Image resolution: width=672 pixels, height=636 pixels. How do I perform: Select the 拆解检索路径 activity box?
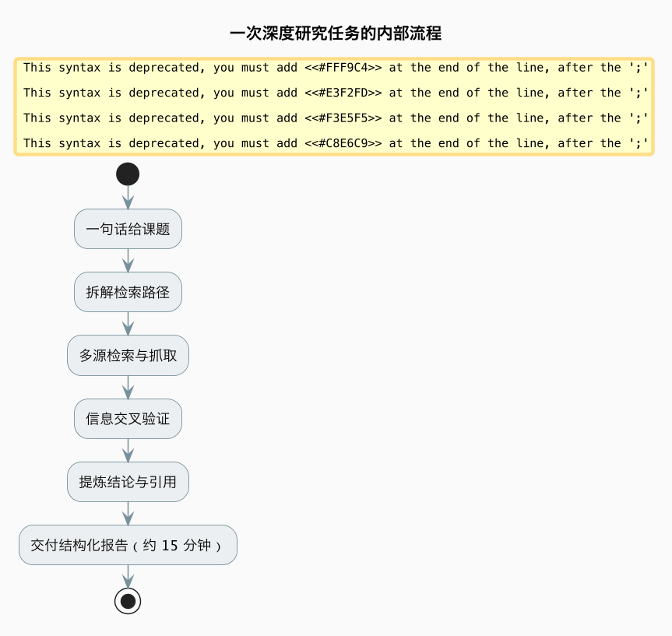128,292
